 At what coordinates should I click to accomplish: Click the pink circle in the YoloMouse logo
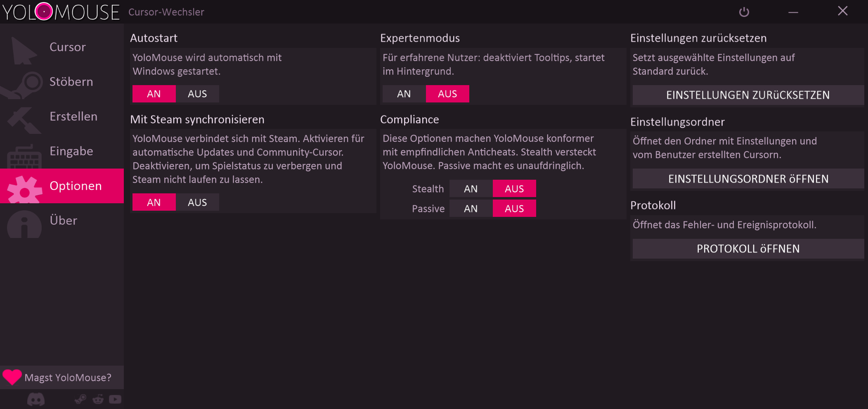coord(44,12)
